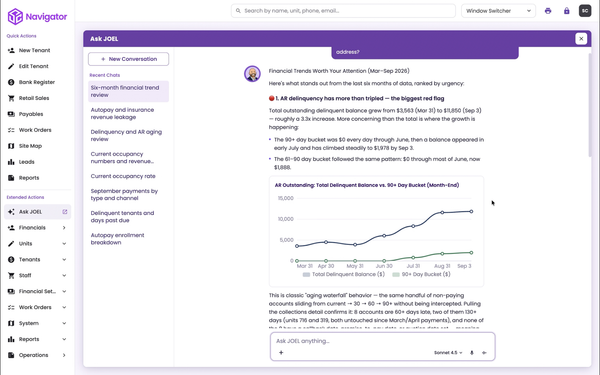Screen dimensions: 600x375
Task: Click the Operations document icon
Action: pyautogui.click(x=11, y=355)
